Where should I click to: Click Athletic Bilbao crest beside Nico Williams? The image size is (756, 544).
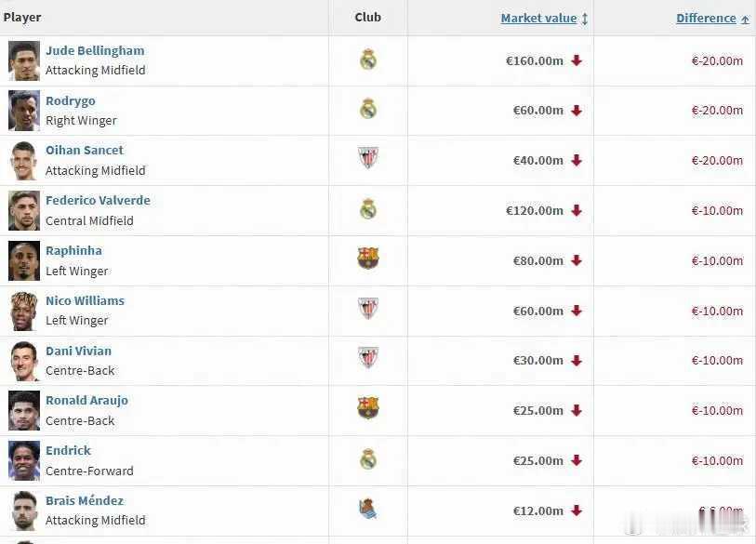[x=368, y=309]
